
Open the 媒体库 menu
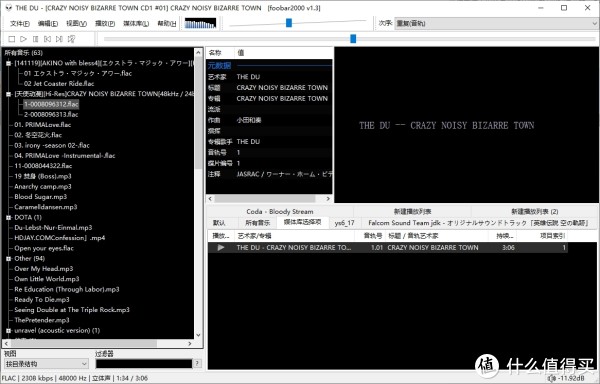(x=136, y=23)
